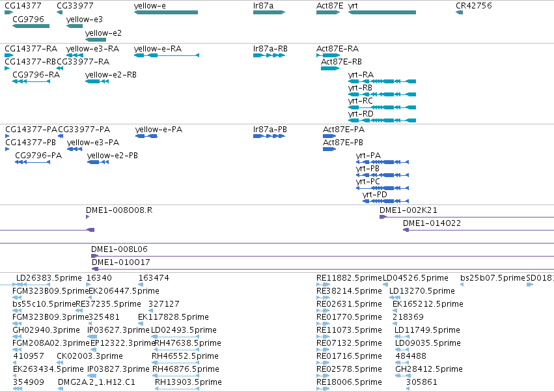Select the Ir87a-PB CDS label

click(x=270, y=130)
